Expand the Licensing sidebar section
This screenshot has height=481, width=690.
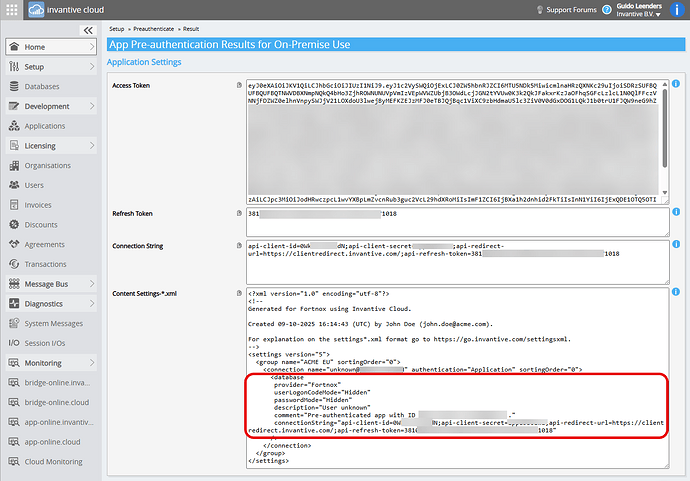92,146
